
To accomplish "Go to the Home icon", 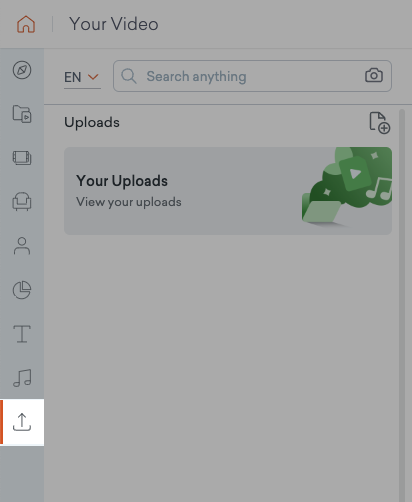I will click(26, 24).
